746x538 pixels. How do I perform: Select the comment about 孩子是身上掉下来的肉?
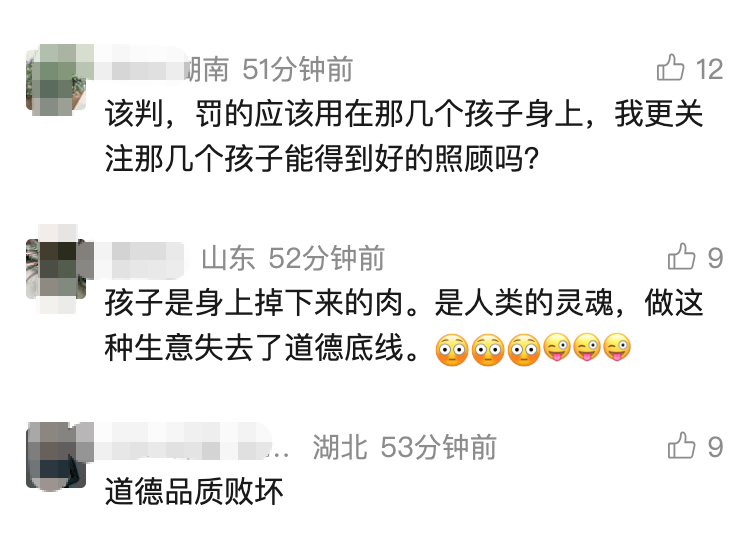click(x=404, y=325)
